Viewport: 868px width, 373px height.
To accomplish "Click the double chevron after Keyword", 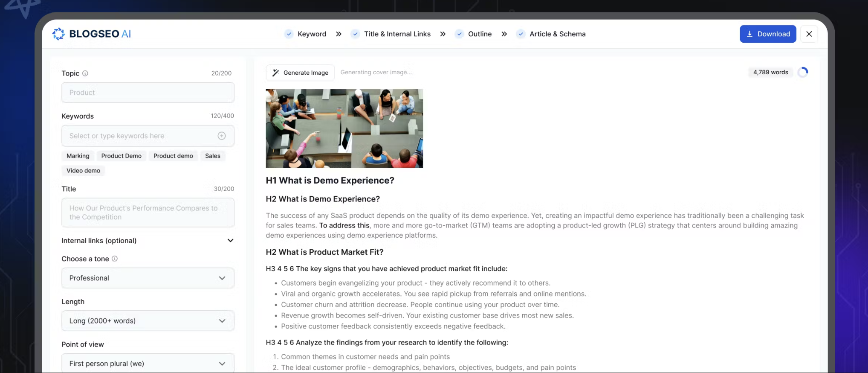I will tap(339, 34).
